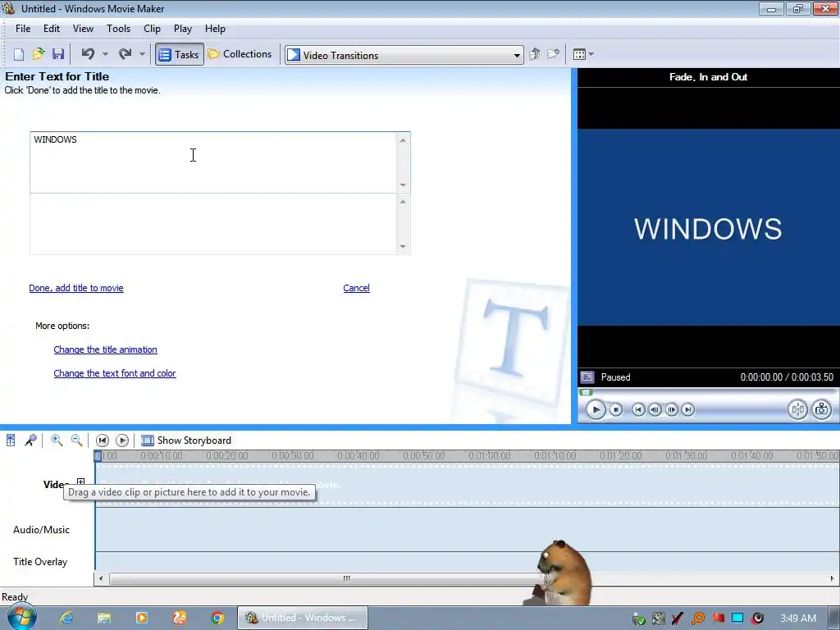Click the Up One Level icon
Screen dimensions: 840x630
[534, 54]
